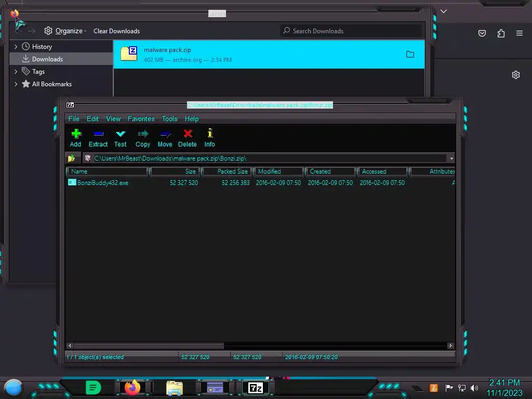Select BonziBuddy432.exe file row

point(260,182)
